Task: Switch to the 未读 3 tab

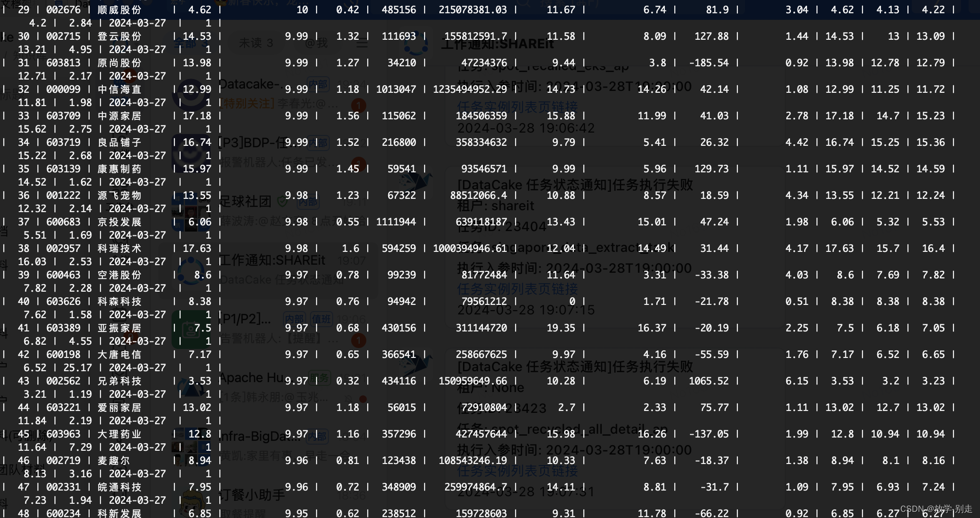Action: (256, 44)
